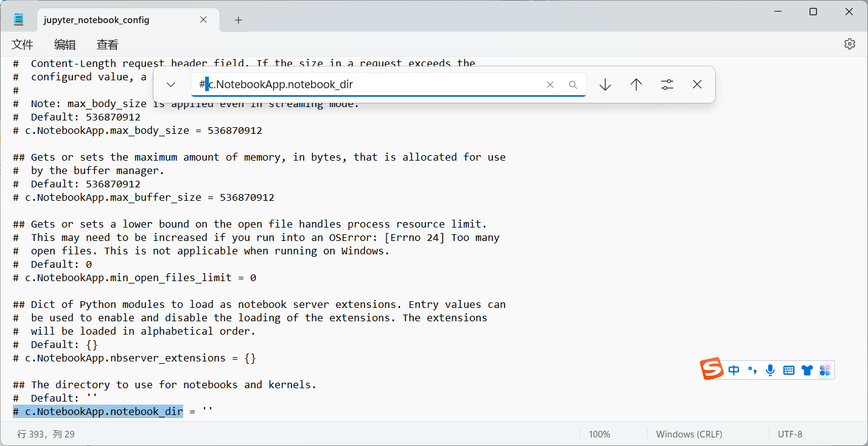Image resolution: width=868 pixels, height=446 pixels.
Task: Open a new tab with plus button
Action: (238, 19)
